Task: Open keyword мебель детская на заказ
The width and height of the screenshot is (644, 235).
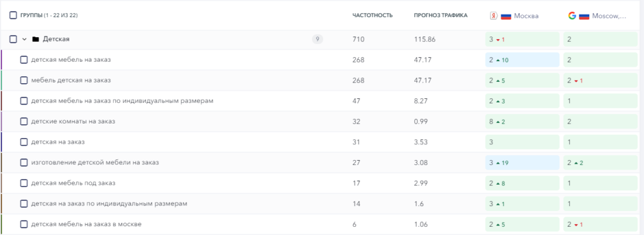Action: [70, 80]
